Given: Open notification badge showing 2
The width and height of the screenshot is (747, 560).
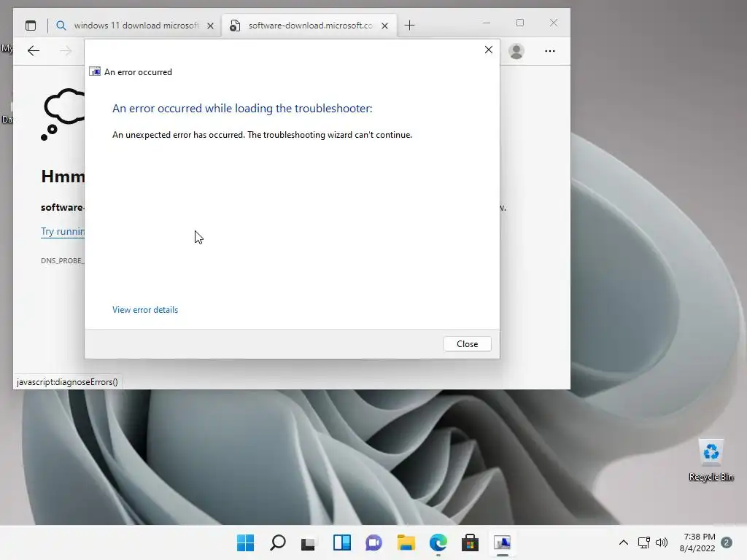Looking at the screenshot, I should point(727,542).
